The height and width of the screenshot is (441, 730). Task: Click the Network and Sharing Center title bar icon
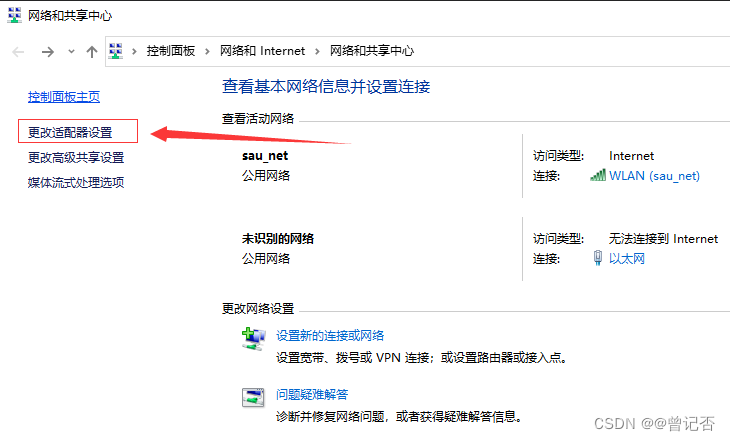click(x=14, y=15)
